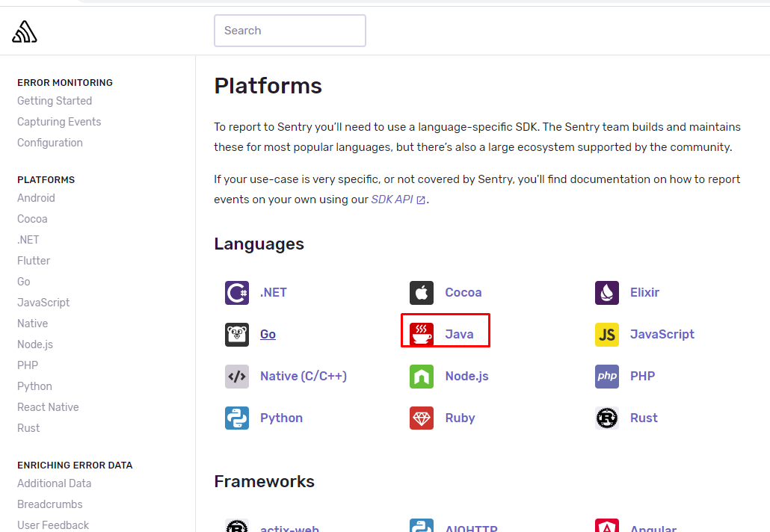Click the PLATFORMS sidebar section header
This screenshot has width=770, height=532.
pos(46,179)
